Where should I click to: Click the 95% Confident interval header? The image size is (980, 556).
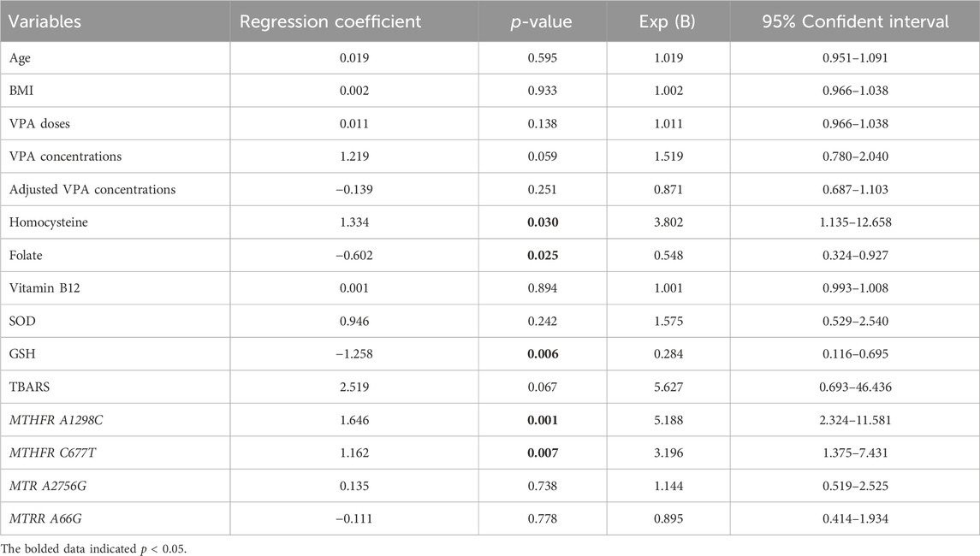[x=855, y=21]
